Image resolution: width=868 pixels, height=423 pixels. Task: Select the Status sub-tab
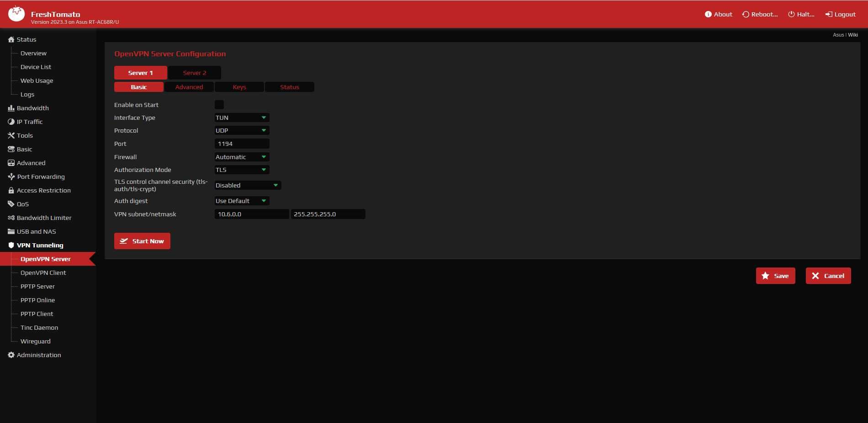[x=290, y=87]
